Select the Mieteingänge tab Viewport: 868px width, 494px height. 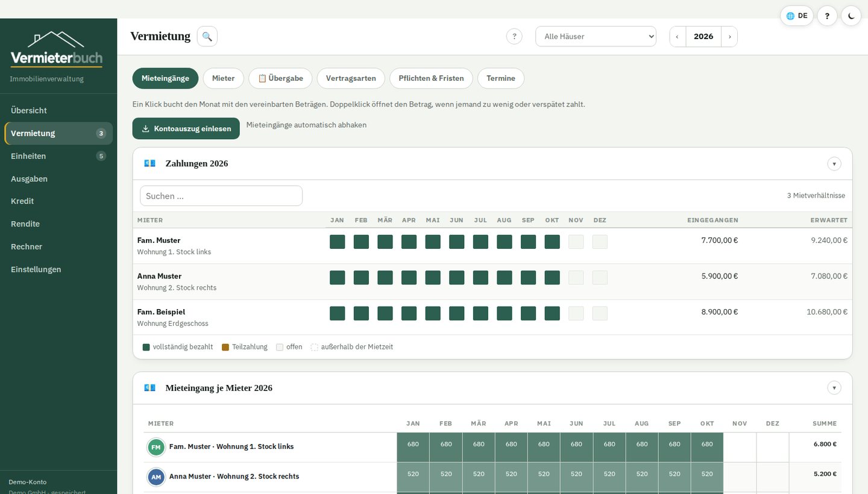(165, 78)
